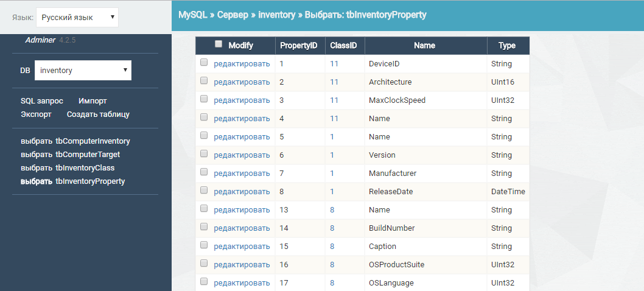Expand the DB dropdown showing inventory

[x=83, y=71]
